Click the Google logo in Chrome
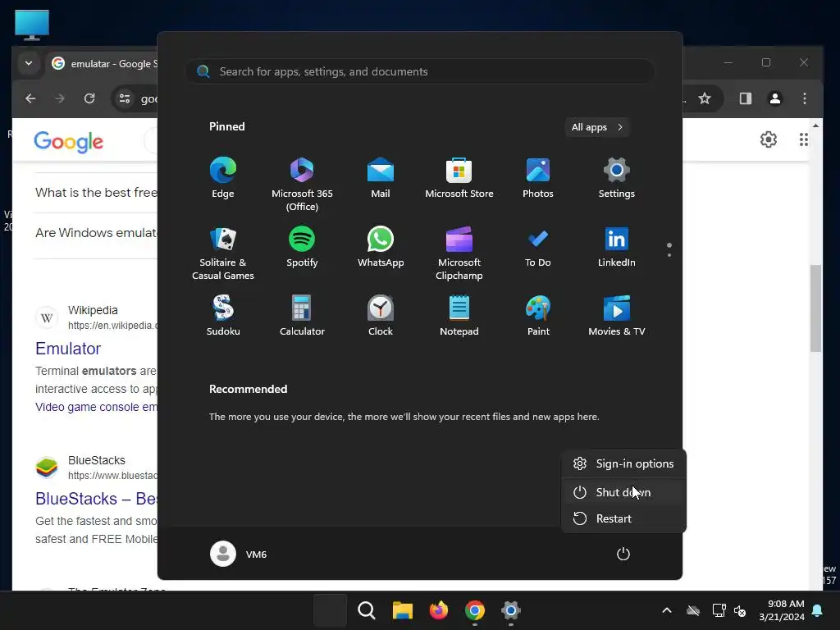The width and height of the screenshot is (840, 630). (x=69, y=142)
